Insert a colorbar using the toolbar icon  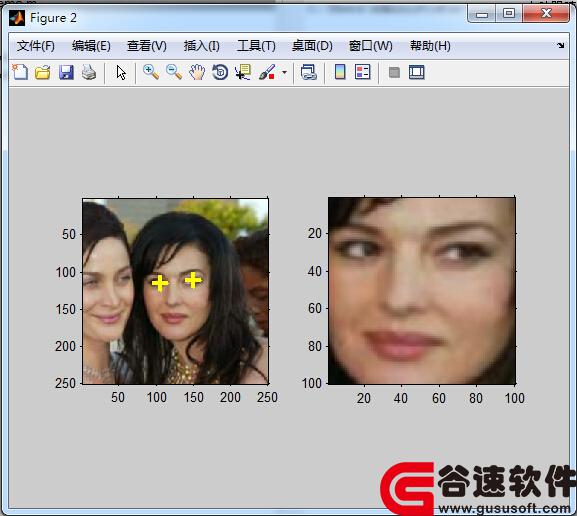[340, 72]
